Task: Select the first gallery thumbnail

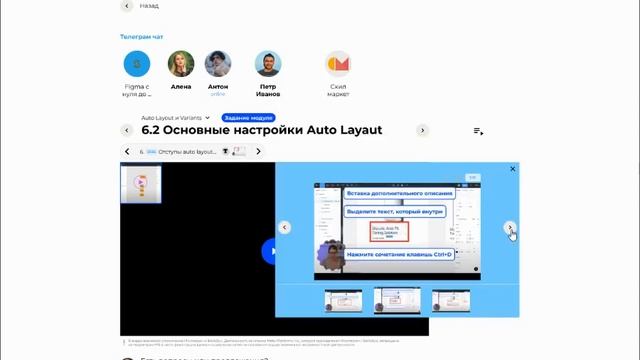Action: tap(343, 301)
